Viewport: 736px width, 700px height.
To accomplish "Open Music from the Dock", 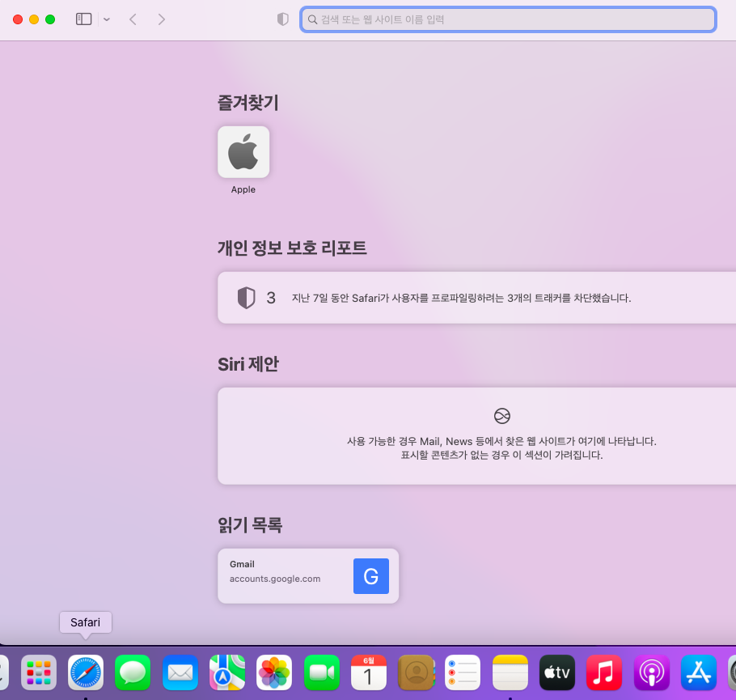I will tap(604, 672).
